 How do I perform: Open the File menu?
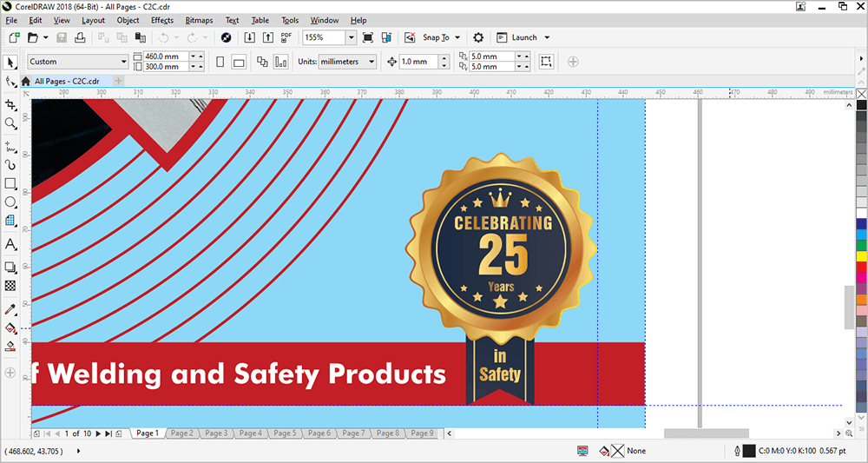coord(11,21)
